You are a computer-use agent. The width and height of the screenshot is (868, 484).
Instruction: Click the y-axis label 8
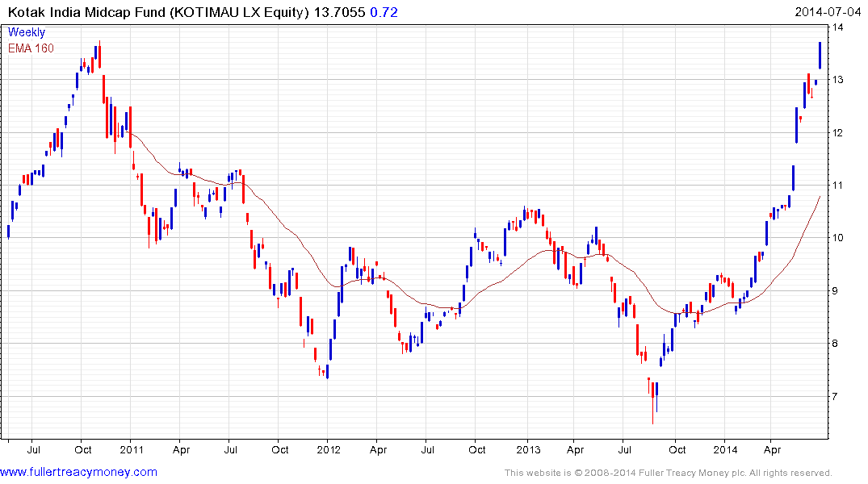pyautogui.click(x=836, y=344)
